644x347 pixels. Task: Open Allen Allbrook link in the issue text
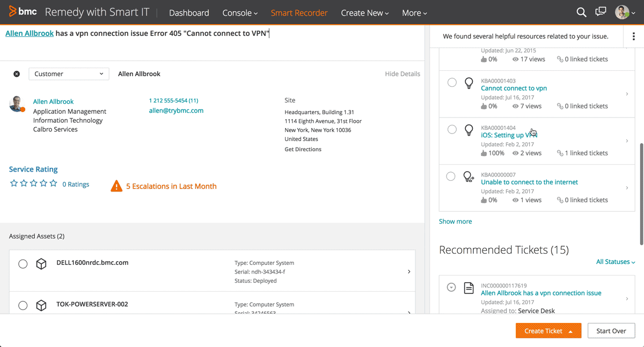tap(30, 33)
